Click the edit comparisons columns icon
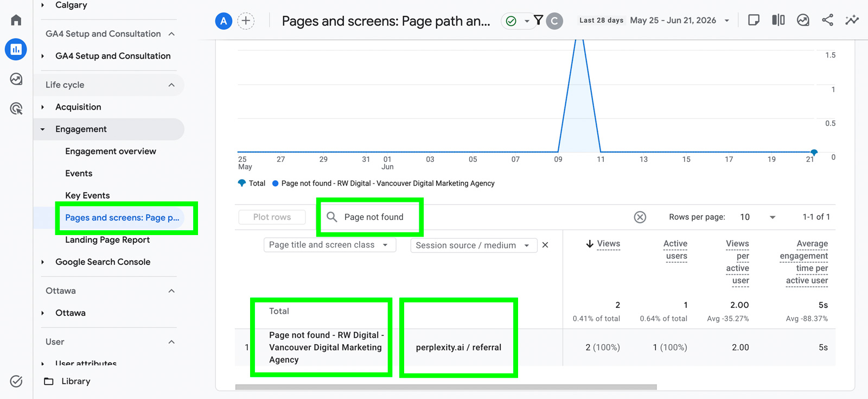Image resolution: width=868 pixels, height=399 pixels. click(778, 20)
